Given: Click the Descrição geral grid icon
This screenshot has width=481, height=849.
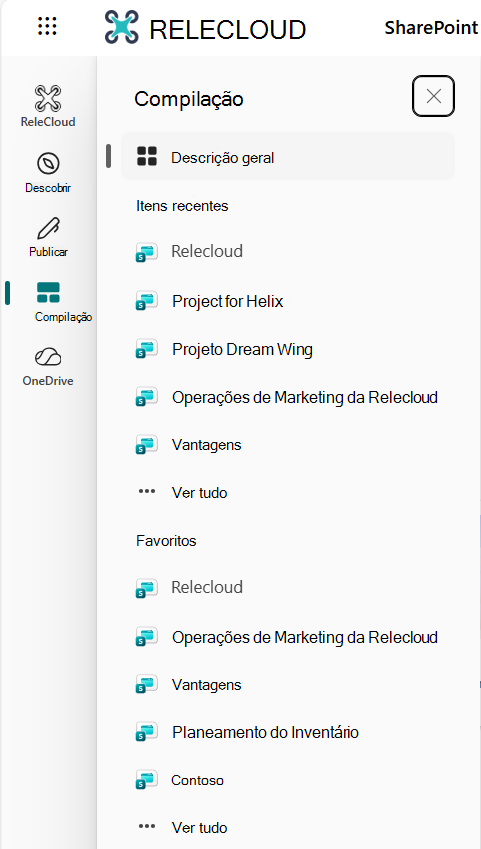Looking at the screenshot, I should click(x=147, y=156).
